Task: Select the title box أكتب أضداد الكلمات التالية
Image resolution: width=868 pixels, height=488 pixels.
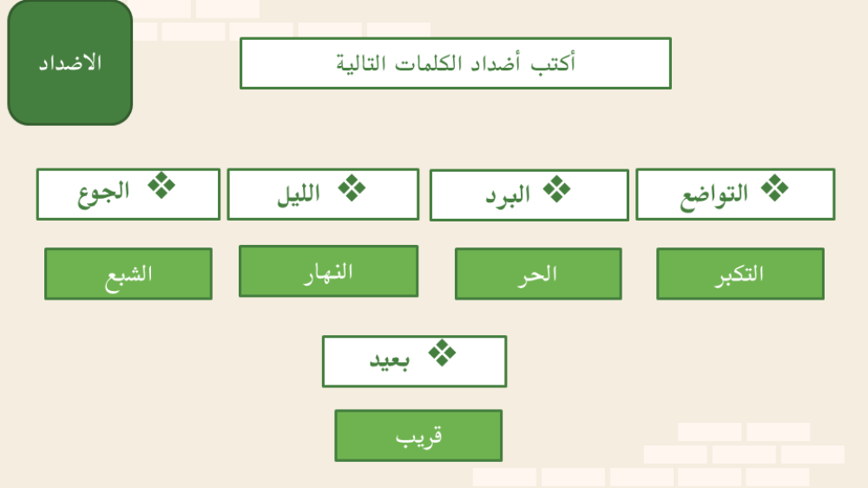Action: pyautogui.click(x=455, y=63)
